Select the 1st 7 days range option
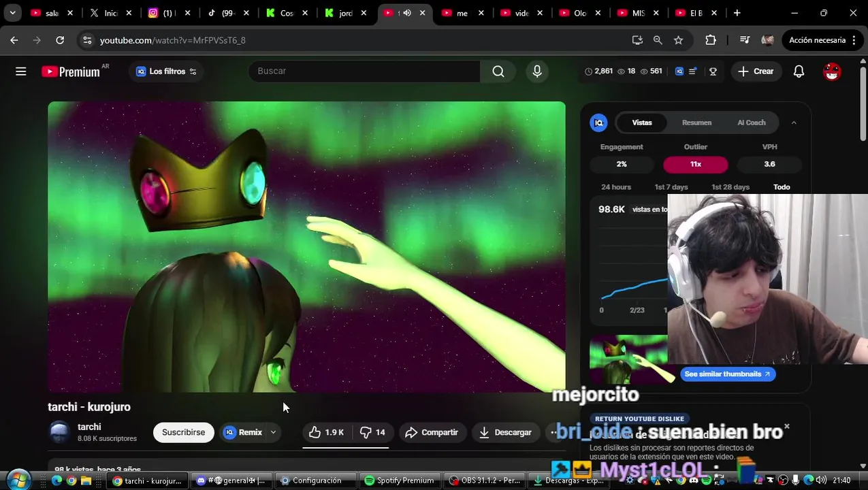The image size is (868, 490). click(x=671, y=187)
